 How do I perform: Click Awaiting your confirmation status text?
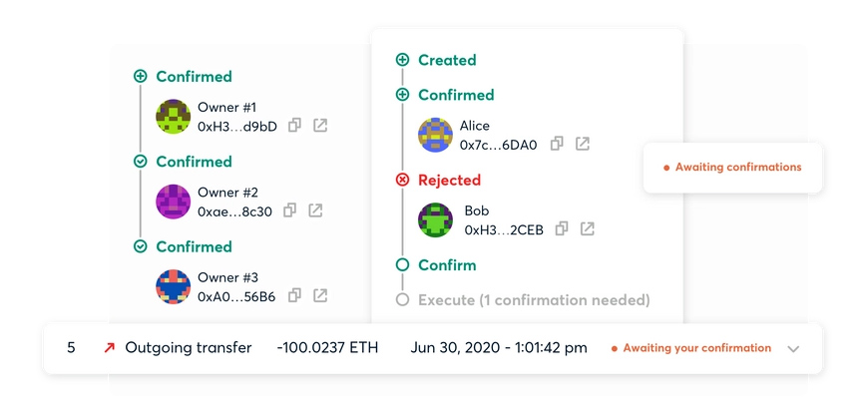(x=697, y=348)
